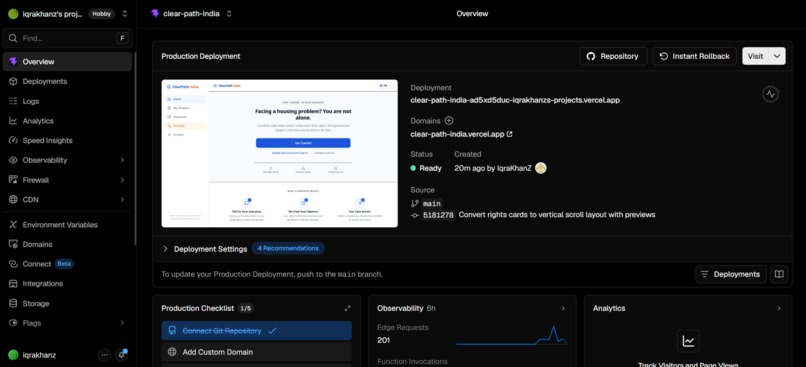Expand the Flags sidebar submenu

(122, 323)
